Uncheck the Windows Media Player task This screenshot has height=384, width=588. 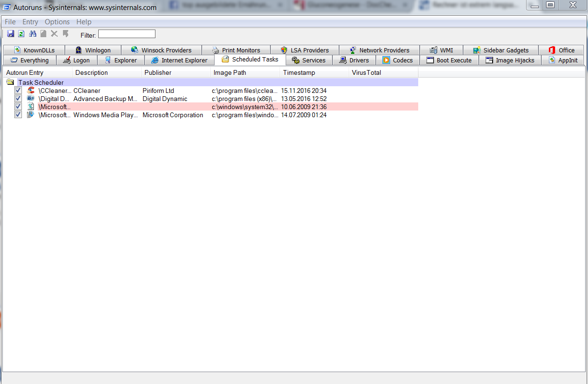tap(18, 115)
